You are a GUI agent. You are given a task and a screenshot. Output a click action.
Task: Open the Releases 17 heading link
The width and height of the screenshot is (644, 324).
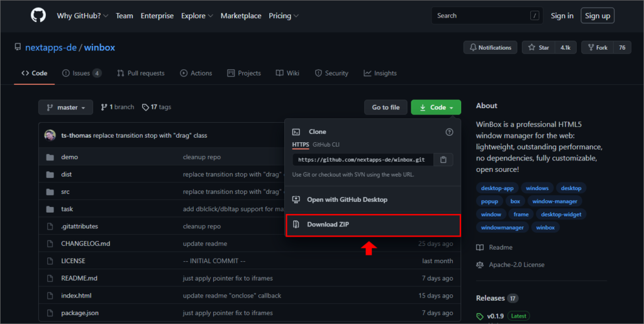tap(497, 298)
